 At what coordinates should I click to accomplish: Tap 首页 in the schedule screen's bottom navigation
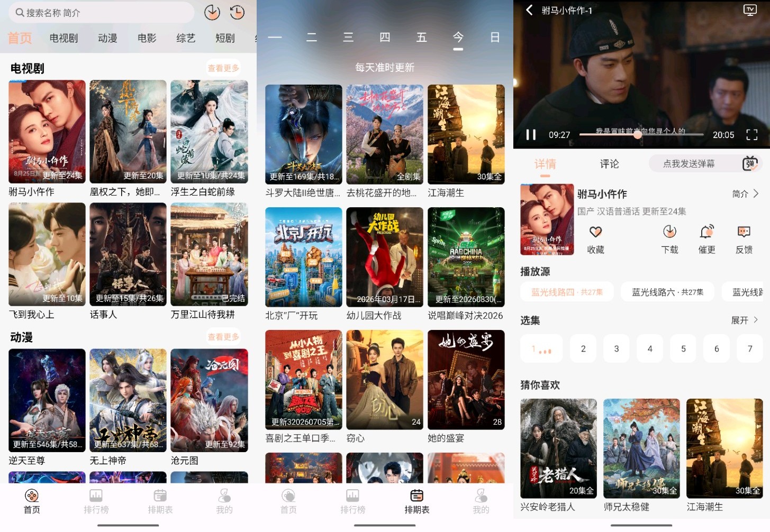point(288,501)
